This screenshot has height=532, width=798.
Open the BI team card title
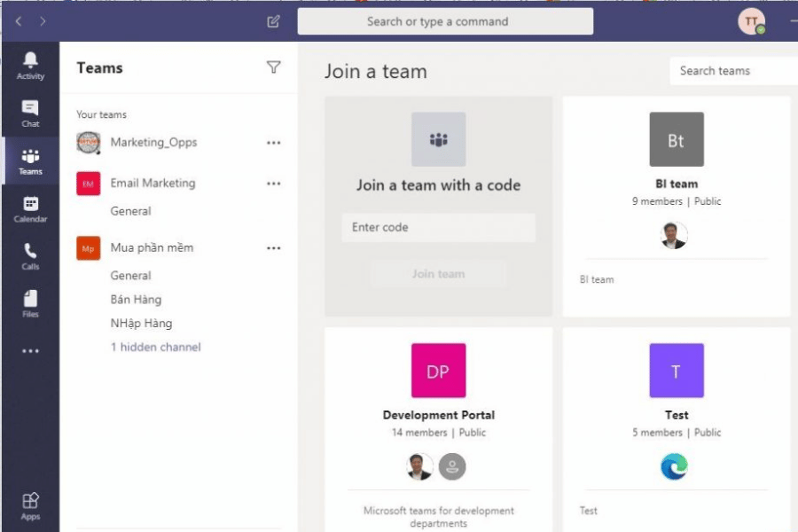tap(677, 184)
